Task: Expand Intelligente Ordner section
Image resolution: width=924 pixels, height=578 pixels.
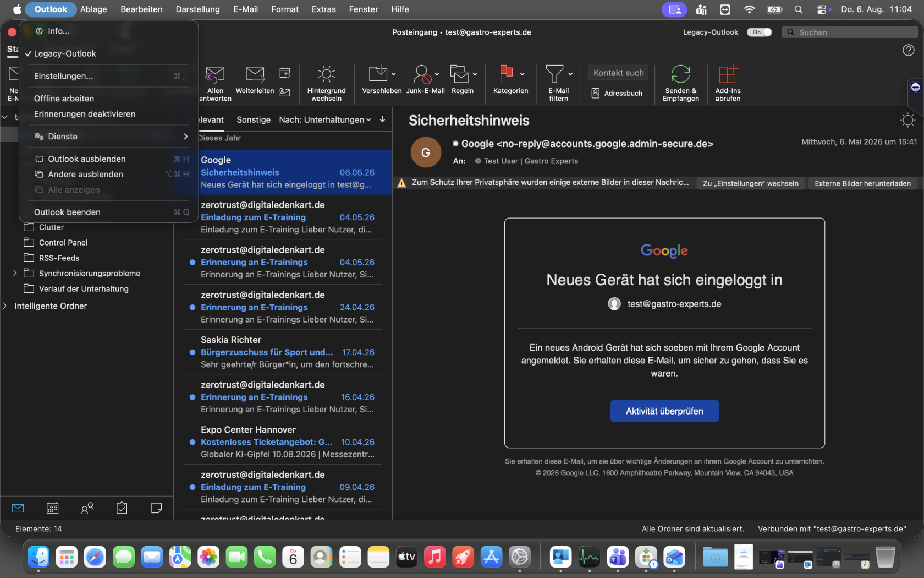Action: (5, 306)
